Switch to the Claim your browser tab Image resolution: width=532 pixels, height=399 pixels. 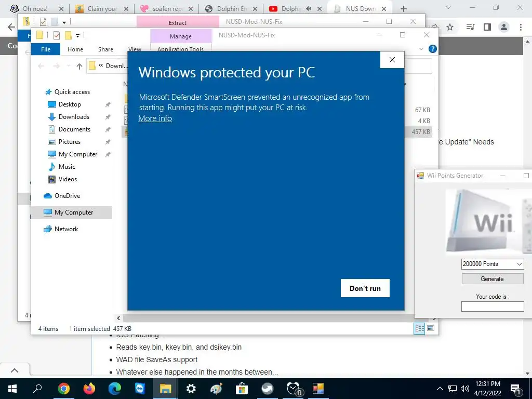pyautogui.click(x=102, y=9)
